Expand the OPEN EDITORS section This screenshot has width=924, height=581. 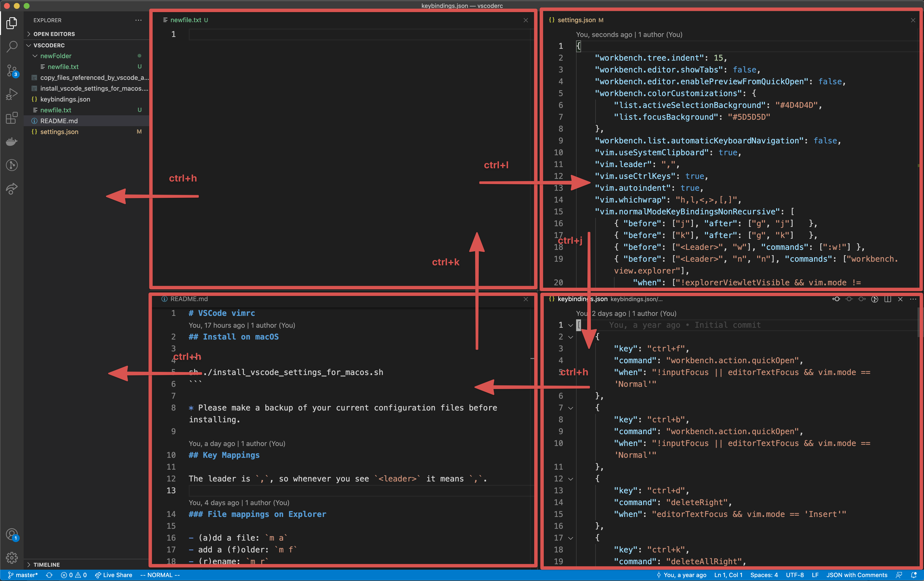54,34
